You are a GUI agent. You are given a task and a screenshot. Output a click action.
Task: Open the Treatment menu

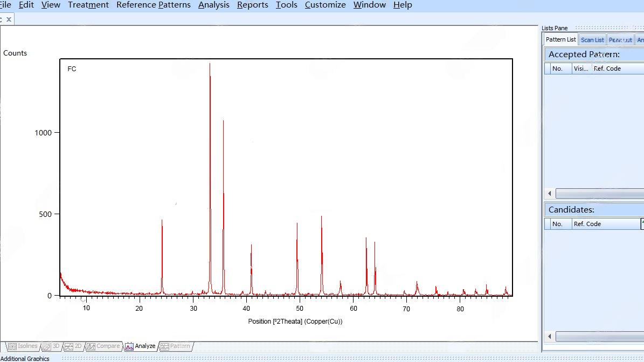pyautogui.click(x=88, y=5)
